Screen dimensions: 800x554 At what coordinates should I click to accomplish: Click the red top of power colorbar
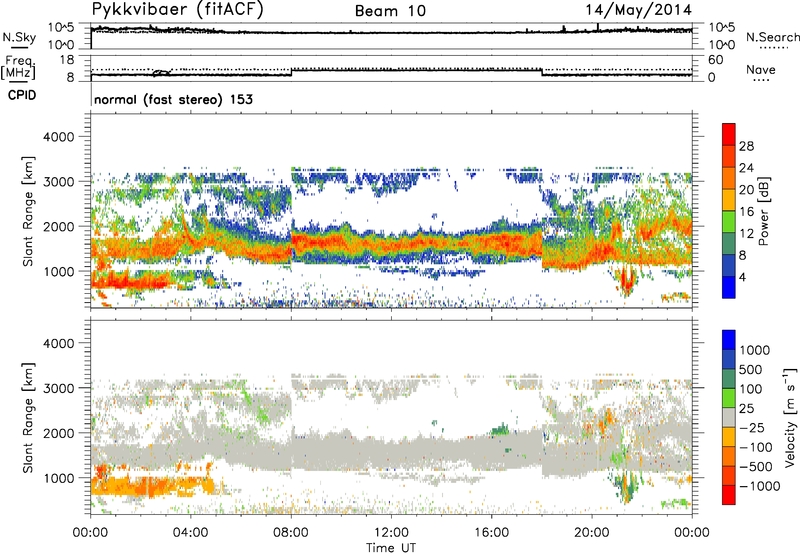(729, 134)
